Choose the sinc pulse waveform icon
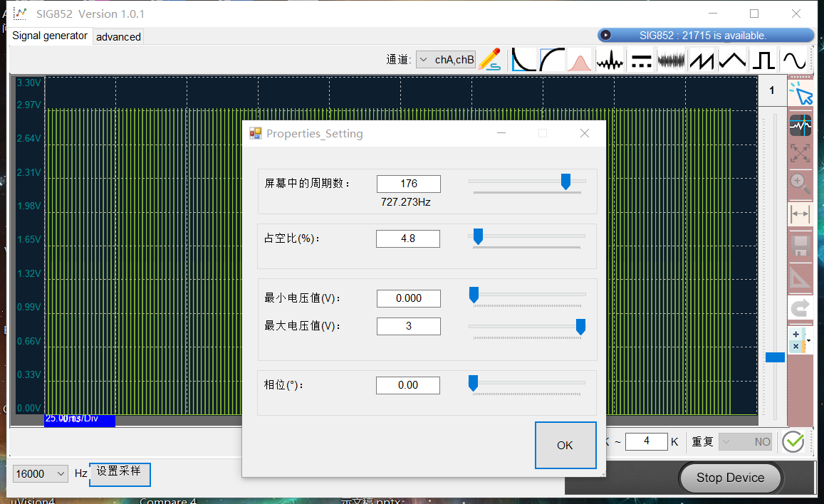Viewport: 824px width, 504px height. (610, 60)
